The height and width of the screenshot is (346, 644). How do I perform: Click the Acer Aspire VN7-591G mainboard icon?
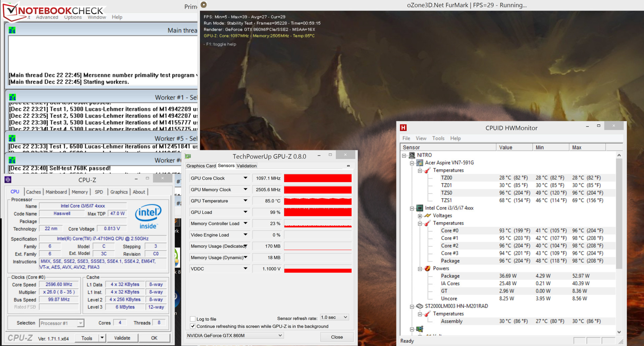point(420,163)
